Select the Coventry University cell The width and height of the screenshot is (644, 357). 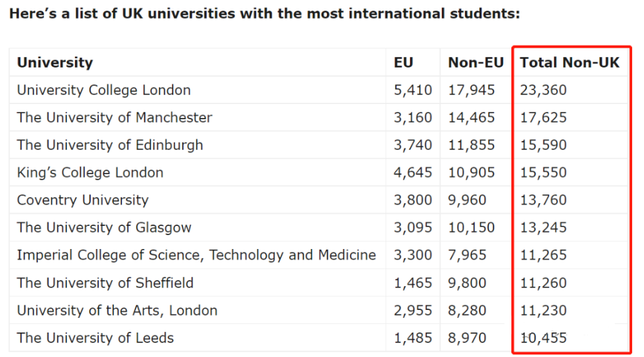coord(83,200)
